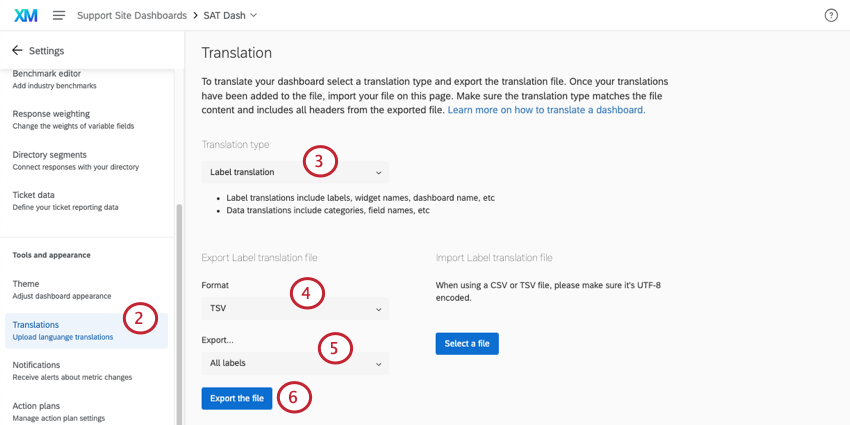Open the Translation type dropdown
Viewport: 850px width, 425px height.
tap(295, 172)
